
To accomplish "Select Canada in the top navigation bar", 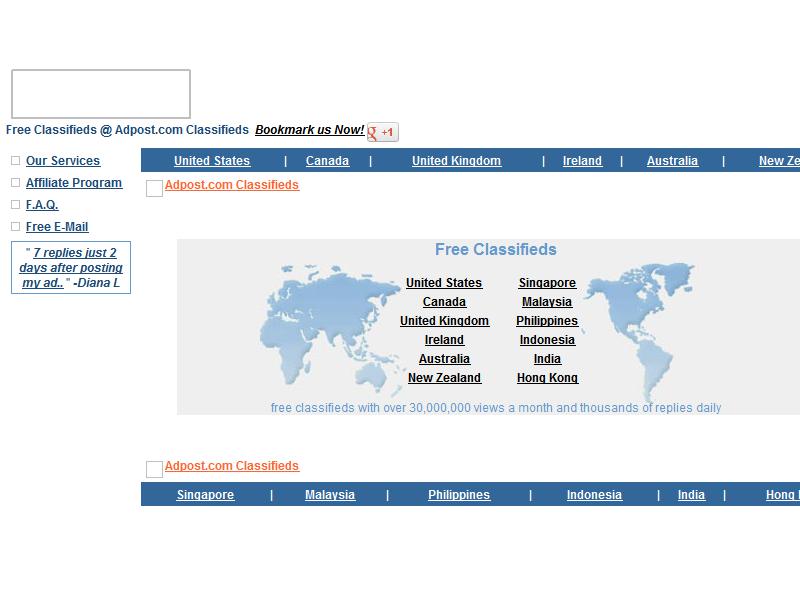I will pyautogui.click(x=327, y=161).
